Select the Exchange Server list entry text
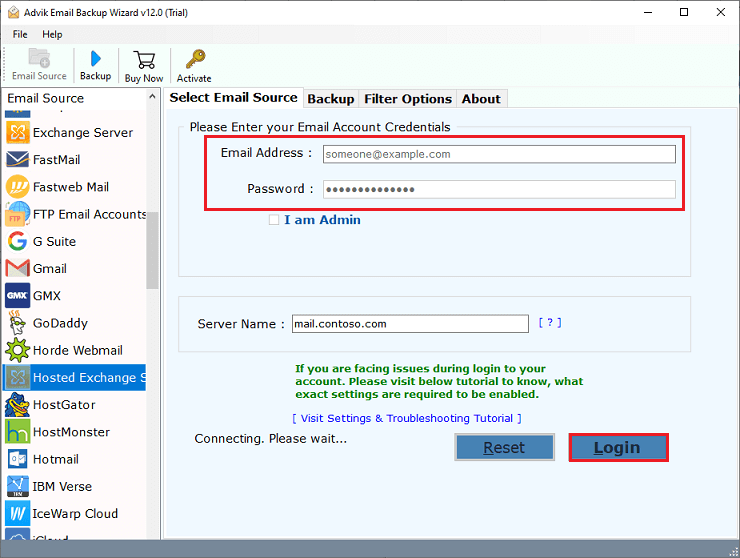 click(x=83, y=133)
